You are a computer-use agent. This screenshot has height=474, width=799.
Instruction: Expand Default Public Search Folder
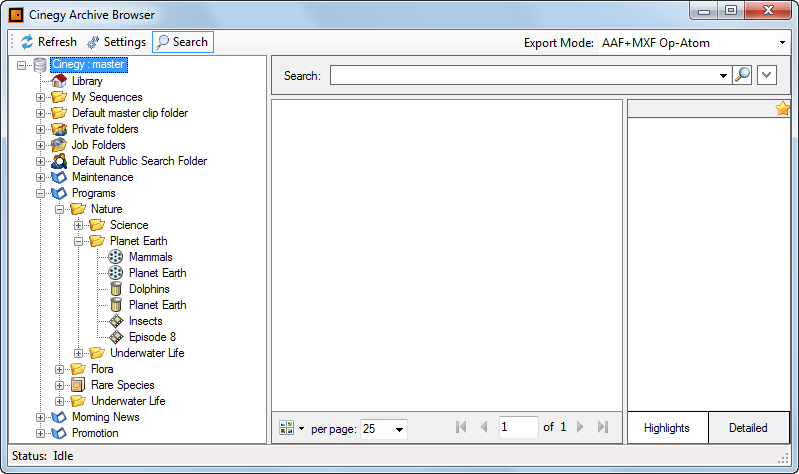40,162
